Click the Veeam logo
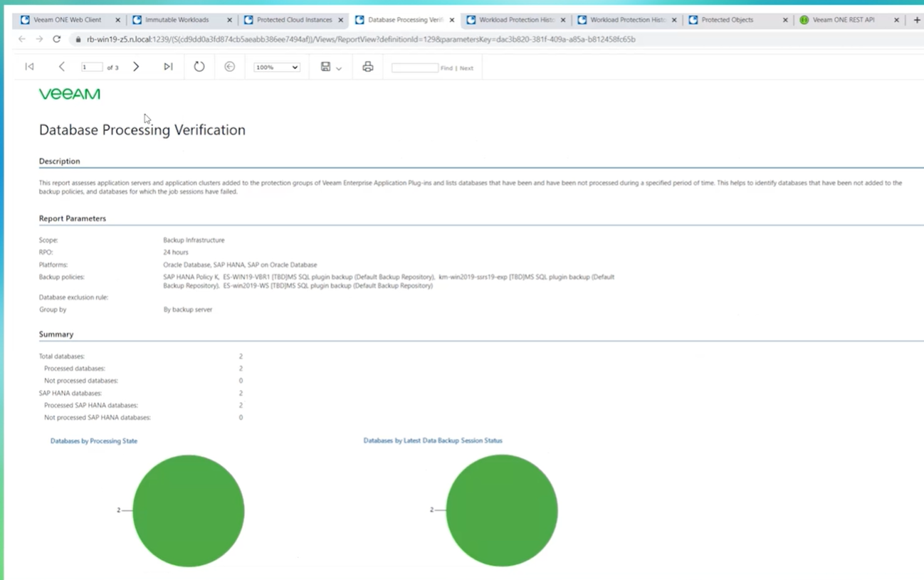924x580 pixels. 70,94
